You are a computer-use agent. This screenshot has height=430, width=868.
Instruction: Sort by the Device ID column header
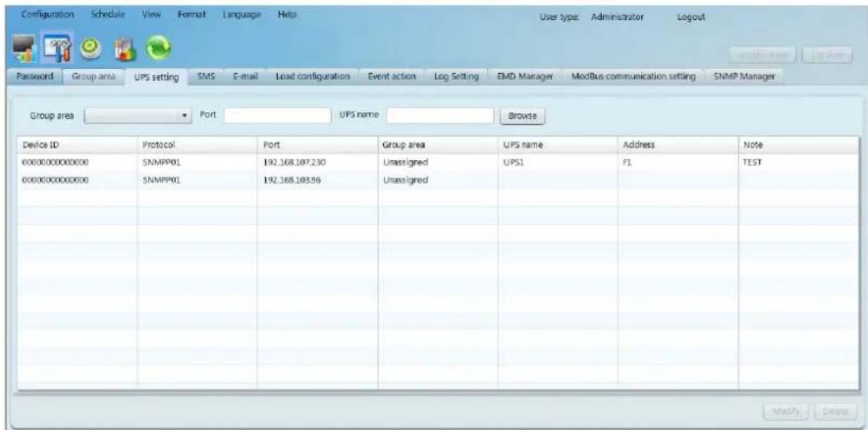pyautogui.click(x=77, y=144)
